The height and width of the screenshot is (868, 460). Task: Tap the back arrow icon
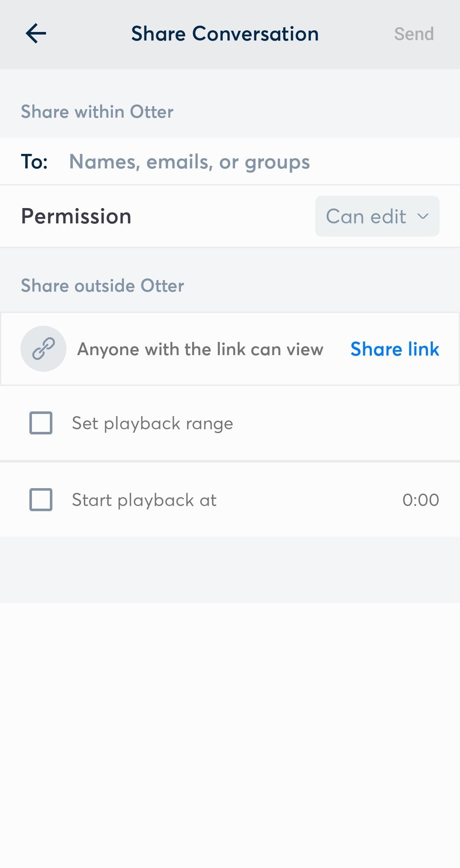point(36,34)
